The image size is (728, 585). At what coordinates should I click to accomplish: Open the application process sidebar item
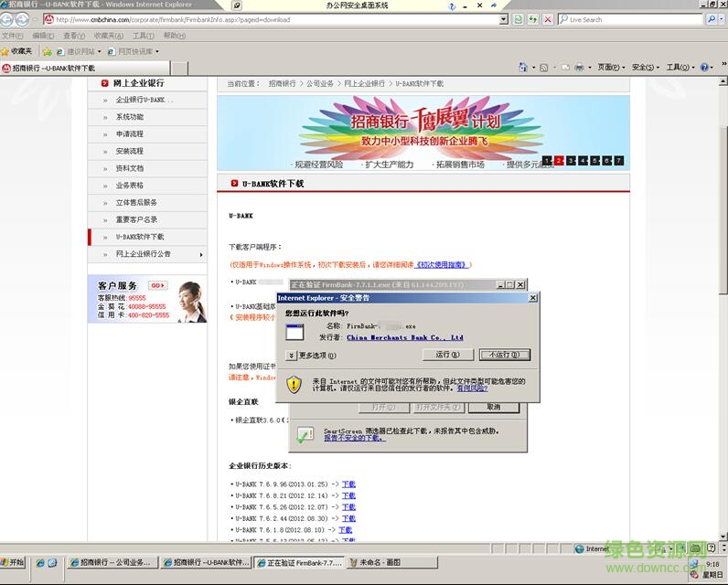(147, 134)
